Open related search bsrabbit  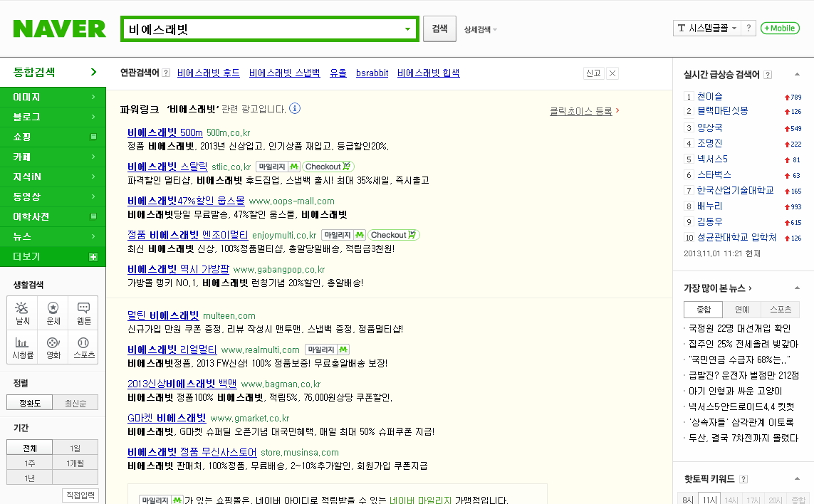coord(372,73)
